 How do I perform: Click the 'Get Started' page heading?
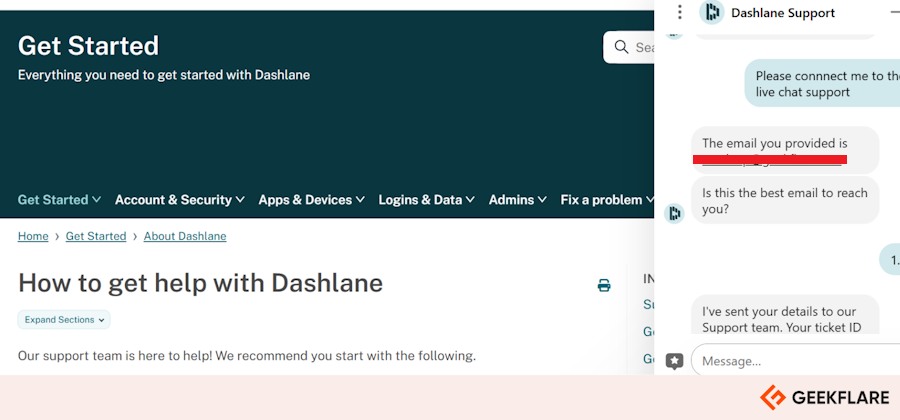pos(88,46)
